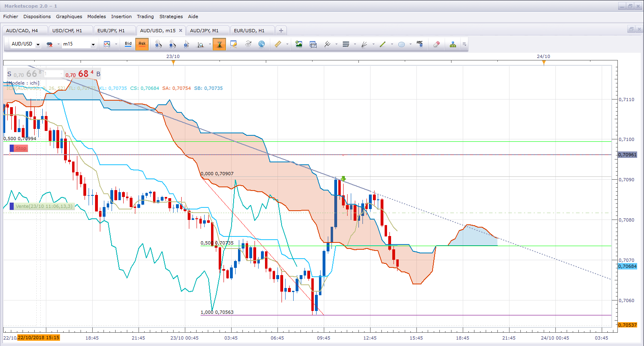Select the ruler measurement tool
This screenshot has width=644, height=346.
pos(278,44)
